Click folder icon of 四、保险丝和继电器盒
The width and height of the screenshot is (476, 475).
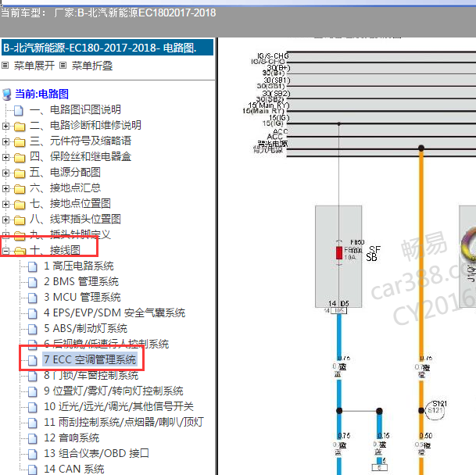20,157
